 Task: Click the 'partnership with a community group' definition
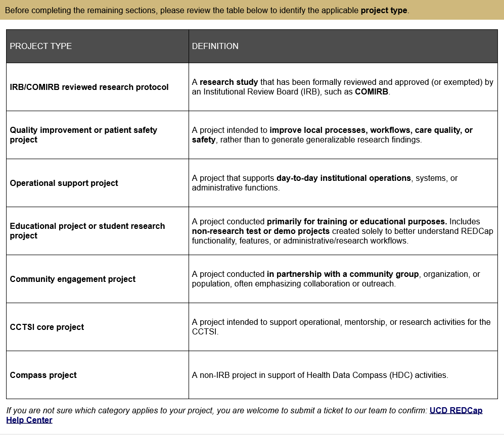pos(336,279)
